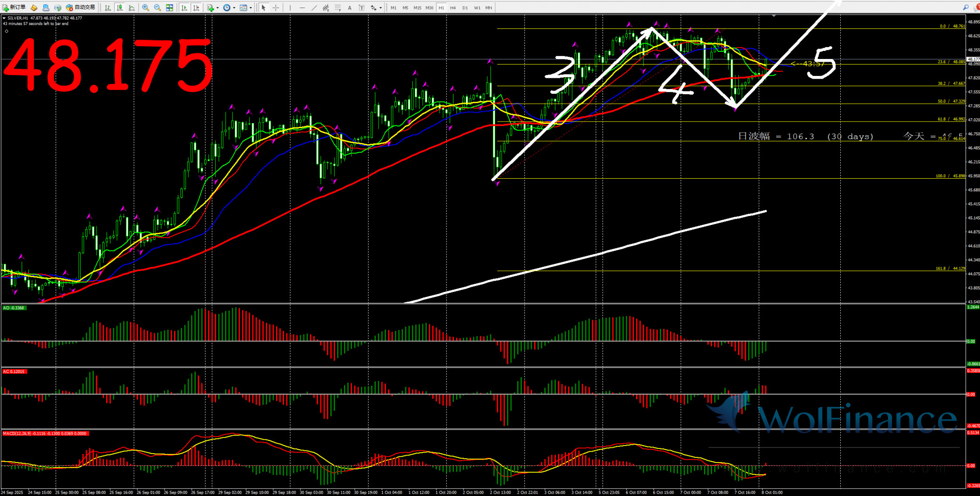
Task: Switch to the M15 timeframe
Action: click(417, 8)
